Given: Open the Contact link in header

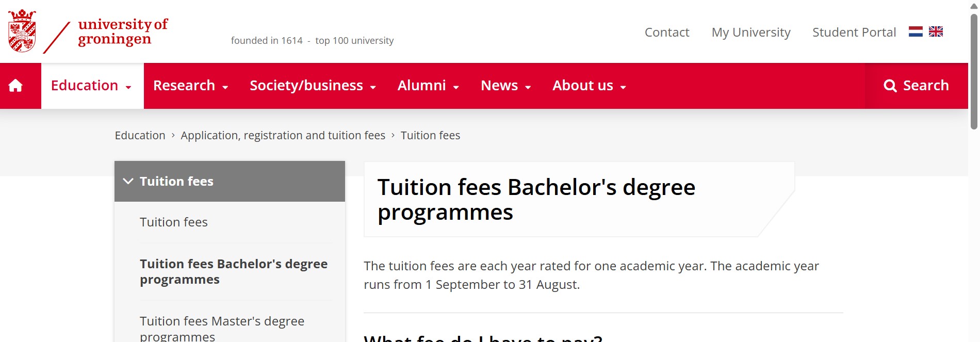Looking at the screenshot, I should pos(667,32).
